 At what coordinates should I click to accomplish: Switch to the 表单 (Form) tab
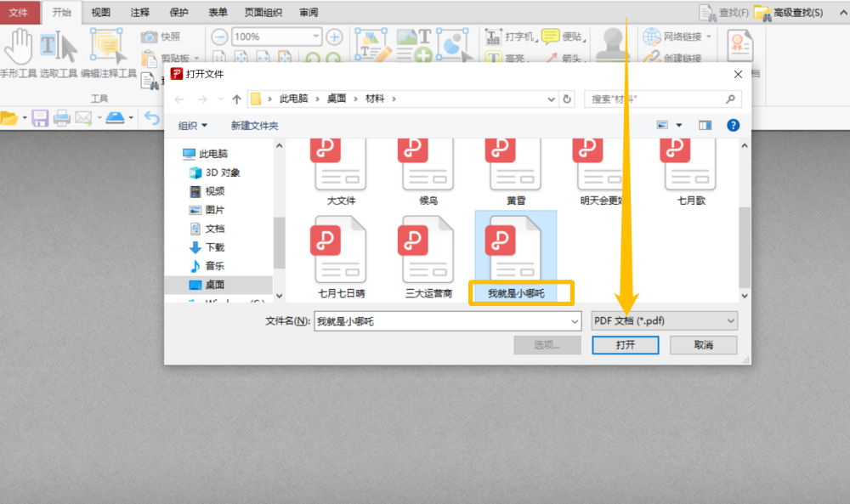pos(218,13)
